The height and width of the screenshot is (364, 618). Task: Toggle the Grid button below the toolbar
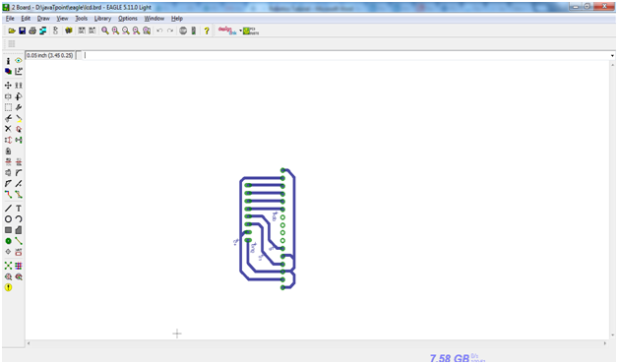(12, 43)
